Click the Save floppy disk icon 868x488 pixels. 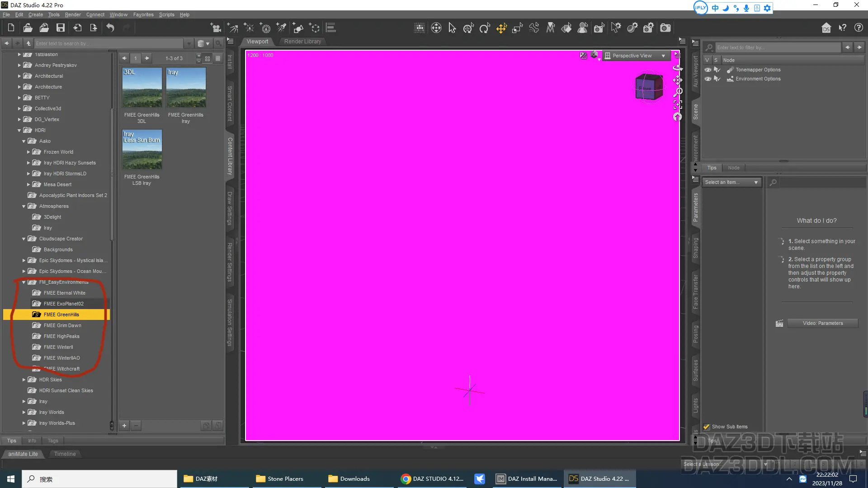(60, 28)
